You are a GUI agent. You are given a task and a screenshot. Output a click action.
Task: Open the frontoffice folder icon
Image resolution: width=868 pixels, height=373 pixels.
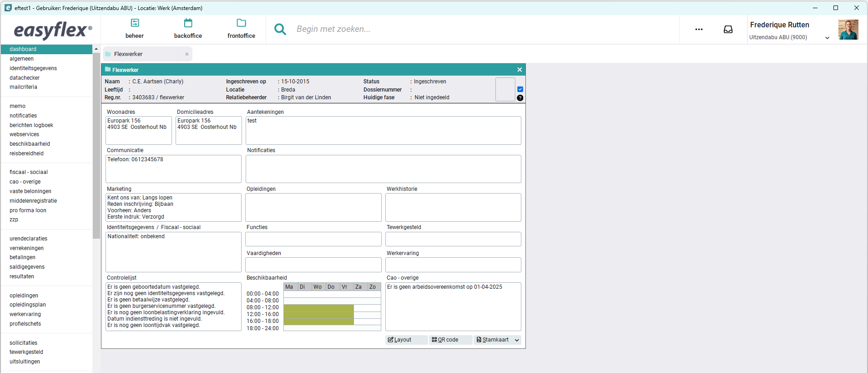[241, 23]
